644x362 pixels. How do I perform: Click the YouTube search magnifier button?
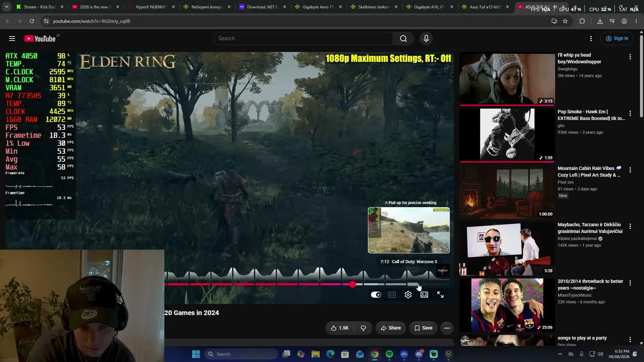404,39
